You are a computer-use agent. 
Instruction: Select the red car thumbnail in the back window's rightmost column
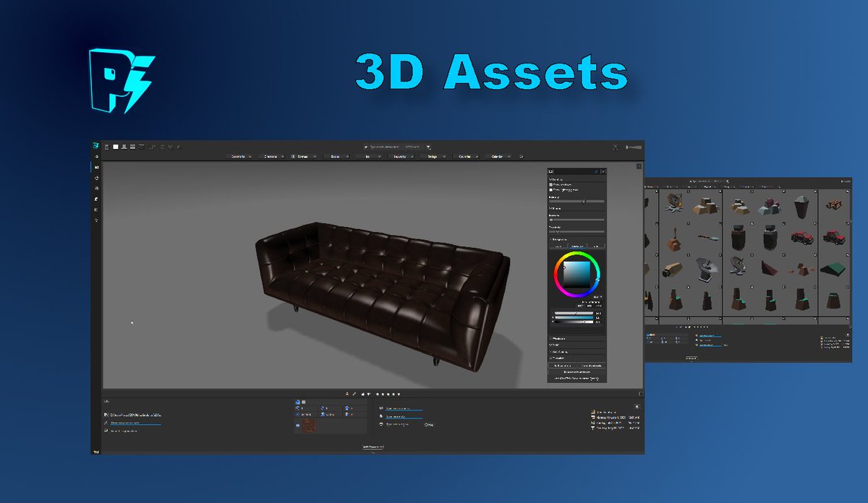835,237
